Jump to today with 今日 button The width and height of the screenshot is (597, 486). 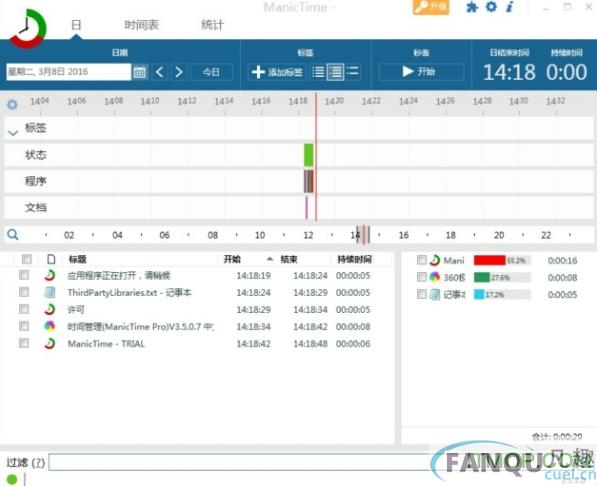point(211,72)
